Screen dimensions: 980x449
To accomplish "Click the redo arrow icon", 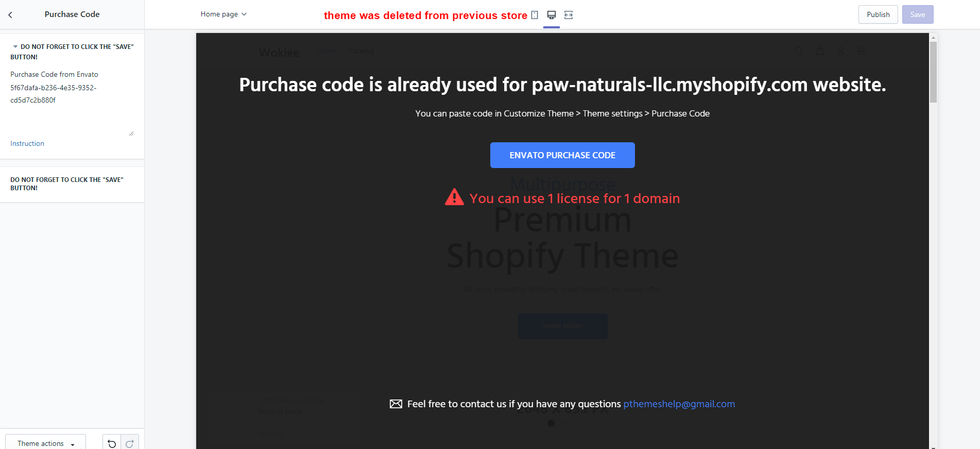I will [130, 443].
